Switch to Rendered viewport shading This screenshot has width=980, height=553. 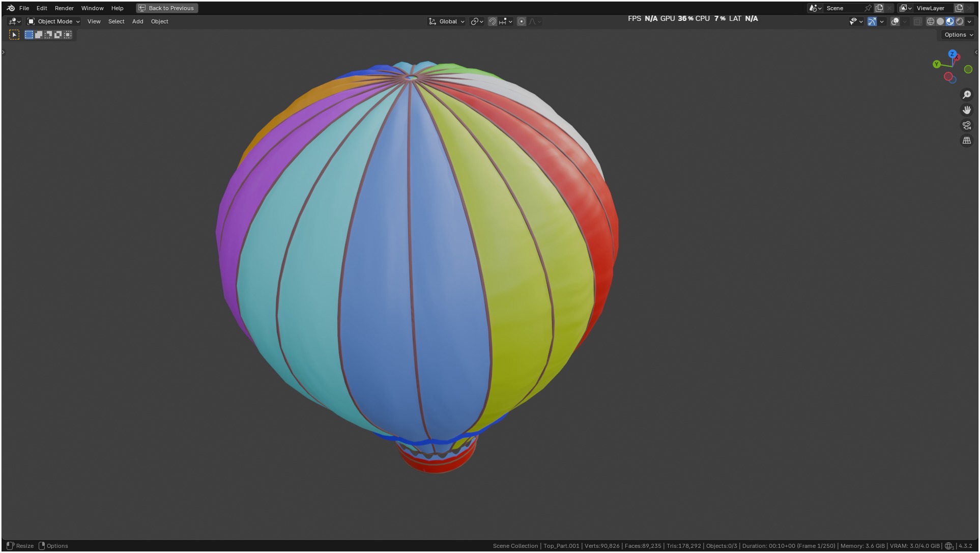[x=959, y=21]
